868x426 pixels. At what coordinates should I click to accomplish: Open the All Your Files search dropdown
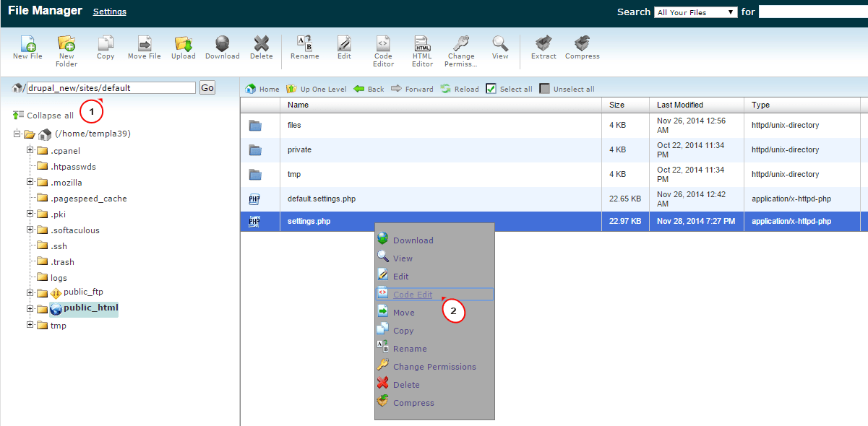(695, 12)
